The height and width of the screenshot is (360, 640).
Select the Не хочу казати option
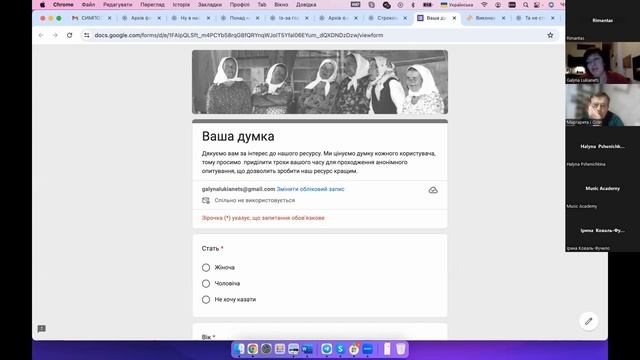206,300
